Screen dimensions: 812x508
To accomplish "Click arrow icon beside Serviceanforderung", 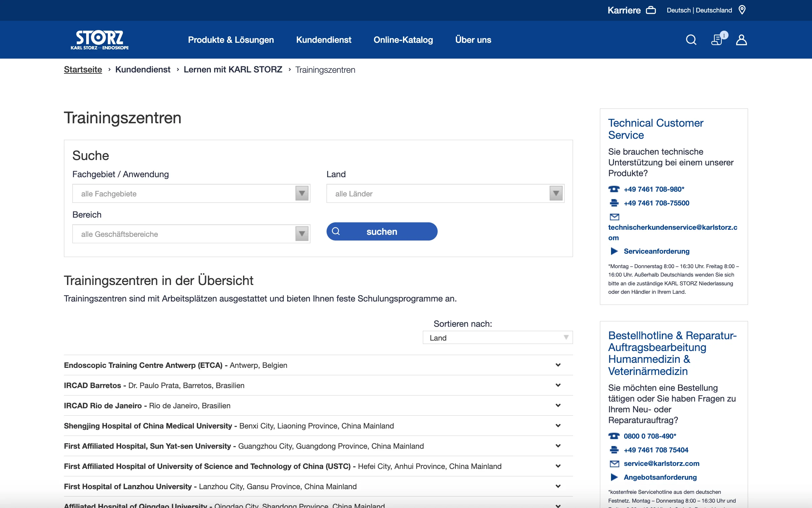I will point(614,251).
